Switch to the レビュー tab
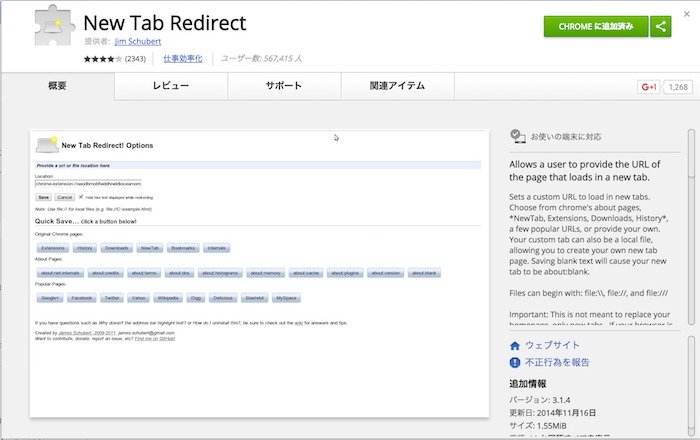The width and height of the screenshot is (700, 440). (171, 86)
